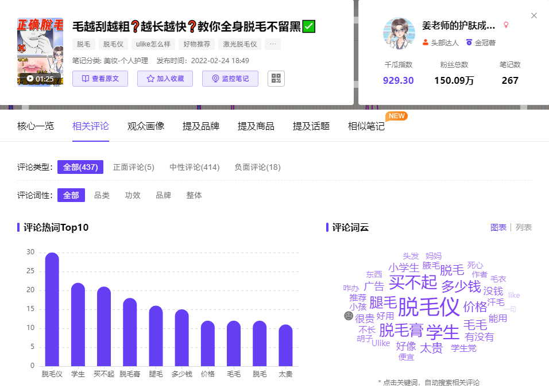Viewport: 549px width, 392px height.
Task: Select 品牌 comment word filter
Action: pyautogui.click(x=163, y=195)
